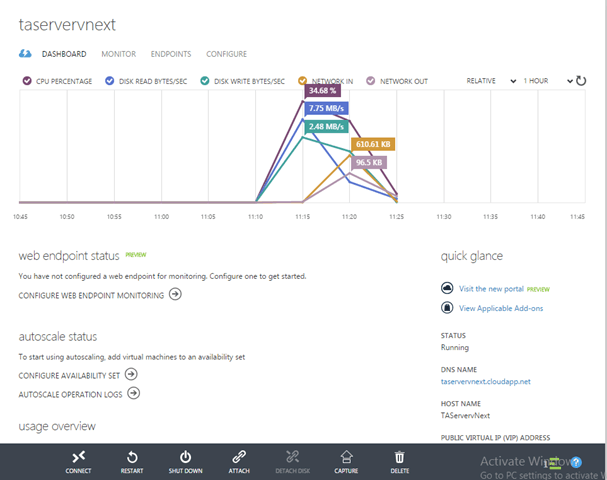This screenshot has width=607, height=480.
Task: Open Configure Web Endpoint Monitoring link
Action: [x=91, y=295]
